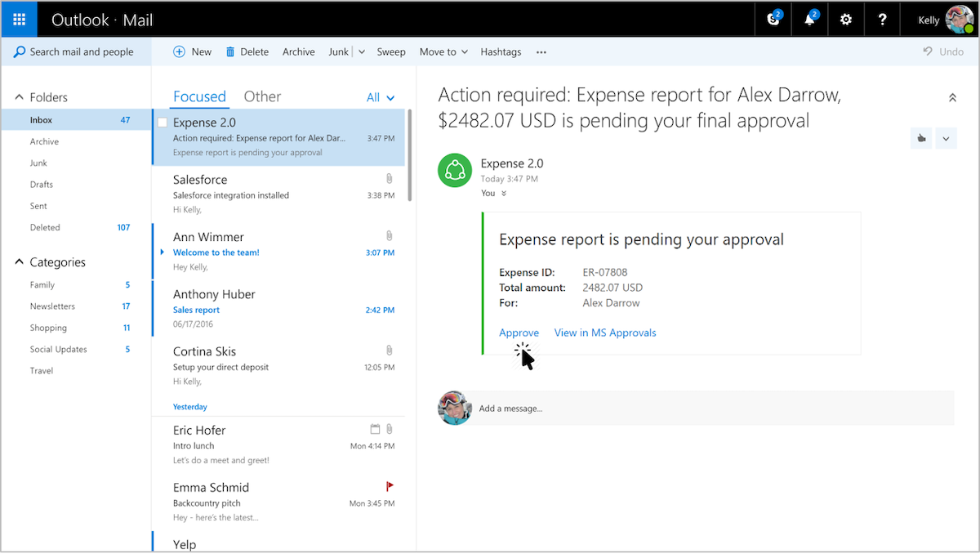
Task: Check notifications via the bell icon
Action: point(808,19)
